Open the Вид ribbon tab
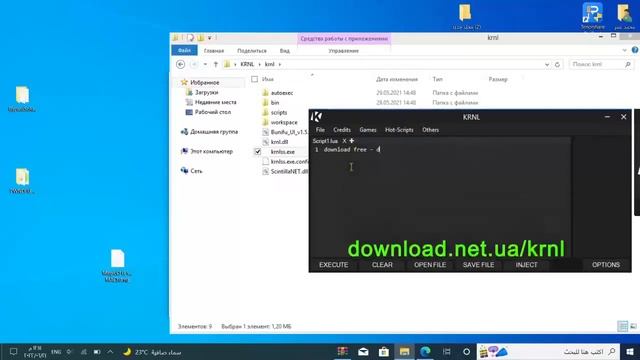The height and width of the screenshot is (360, 640). coord(284,51)
